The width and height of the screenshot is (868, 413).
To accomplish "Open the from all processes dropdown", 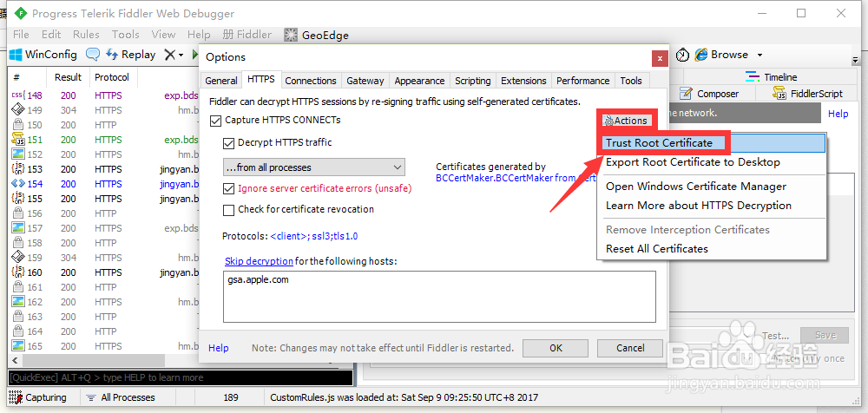I will coord(314,167).
